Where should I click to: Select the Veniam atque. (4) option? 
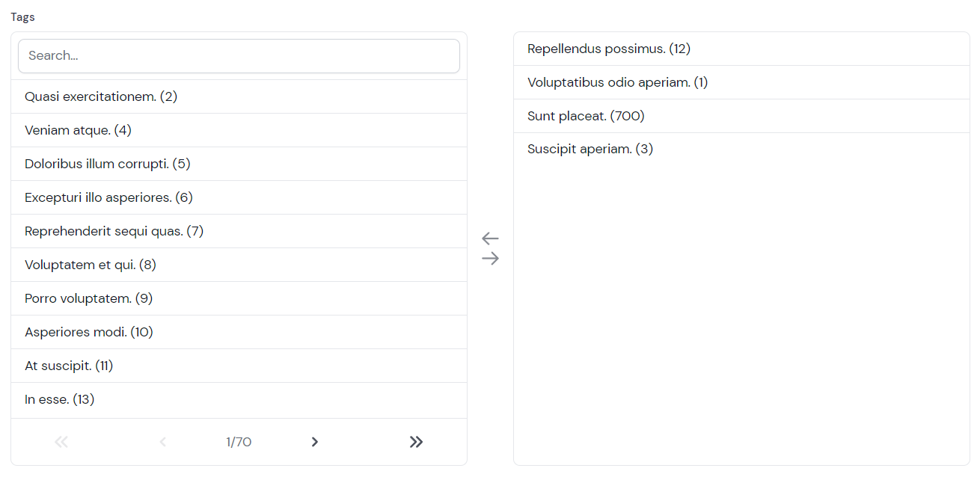pyautogui.click(x=78, y=130)
